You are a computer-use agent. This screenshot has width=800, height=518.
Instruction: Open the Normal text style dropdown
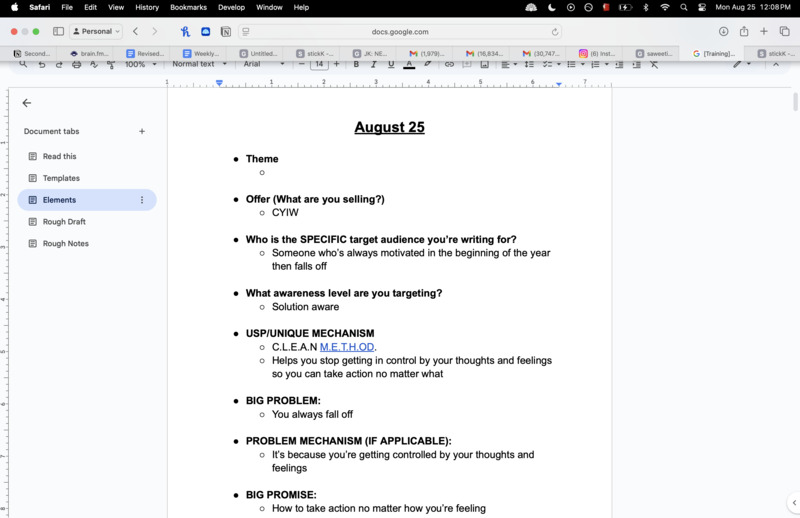[199, 64]
